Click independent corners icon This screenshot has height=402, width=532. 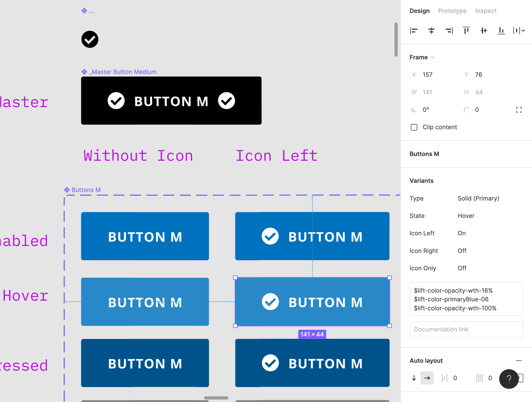(x=519, y=110)
